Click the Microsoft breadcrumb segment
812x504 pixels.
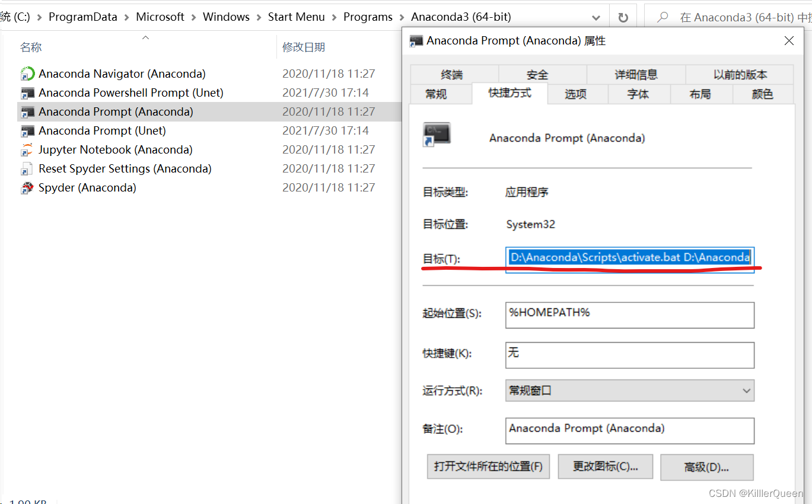(160, 17)
